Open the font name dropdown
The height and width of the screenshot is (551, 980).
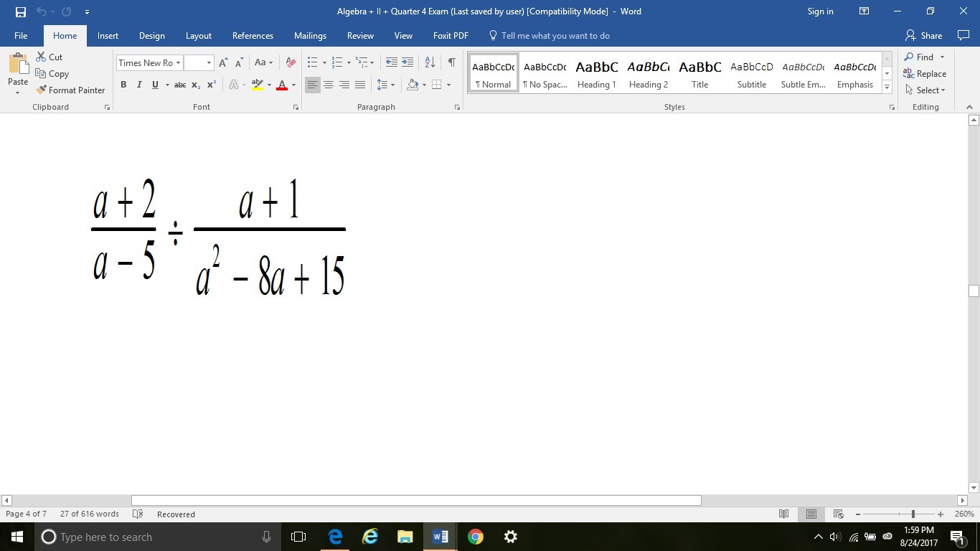click(x=178, y=63)
